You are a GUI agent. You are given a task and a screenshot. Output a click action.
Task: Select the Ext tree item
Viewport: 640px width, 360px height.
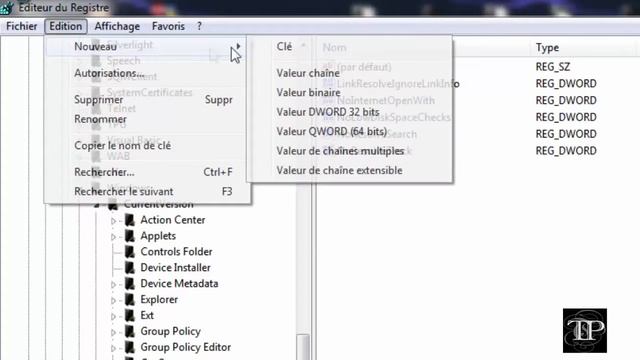pyautogui.click(x=147, y=316)
